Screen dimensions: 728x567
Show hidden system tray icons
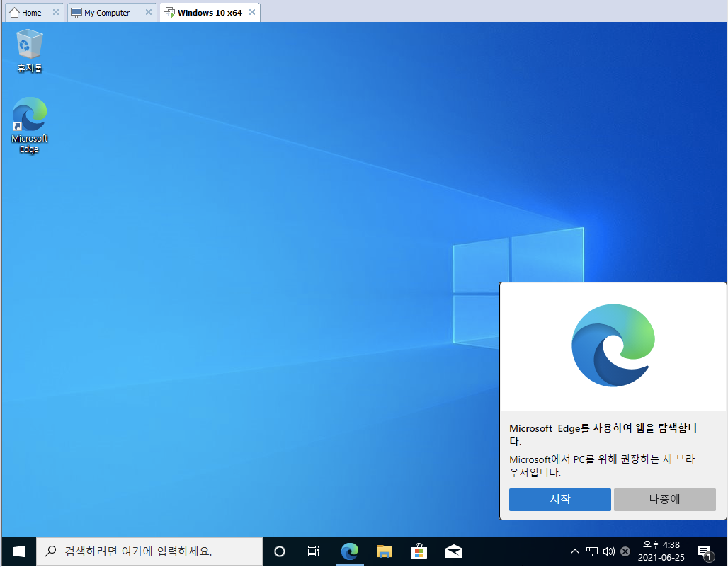click(x=575, y=551)
